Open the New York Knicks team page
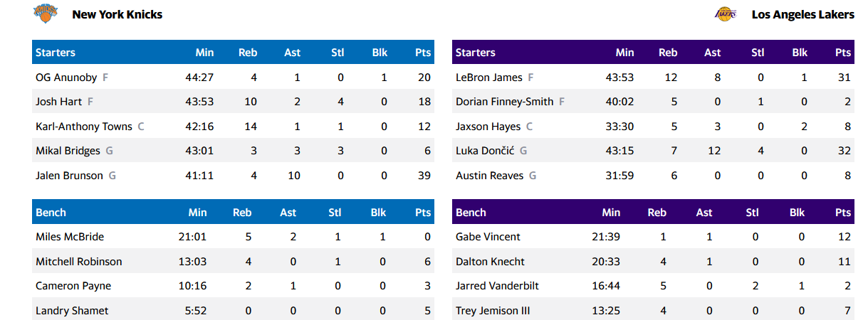The height and width of the screenshot is (320, 868). point(117,14)
